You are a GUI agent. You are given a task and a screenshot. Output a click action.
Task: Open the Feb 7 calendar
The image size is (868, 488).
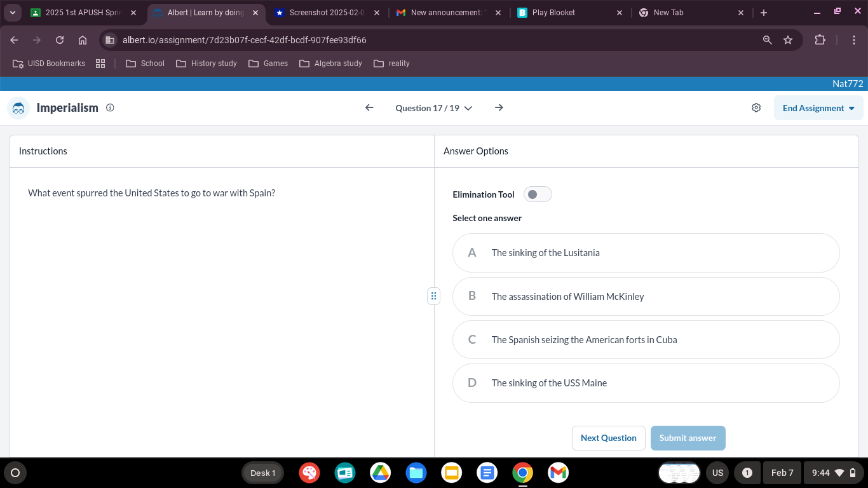[x=782, y=473]
